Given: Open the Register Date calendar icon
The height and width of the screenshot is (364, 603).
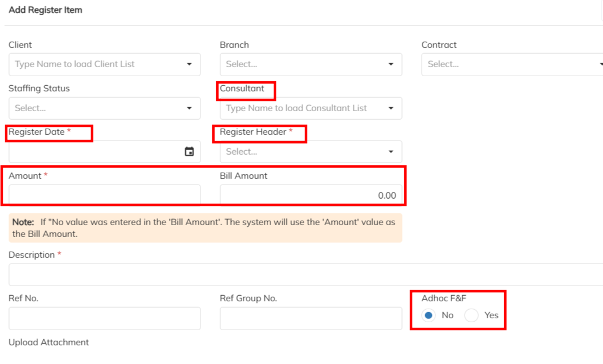Looking at the screenshot, I should [189, 152].
